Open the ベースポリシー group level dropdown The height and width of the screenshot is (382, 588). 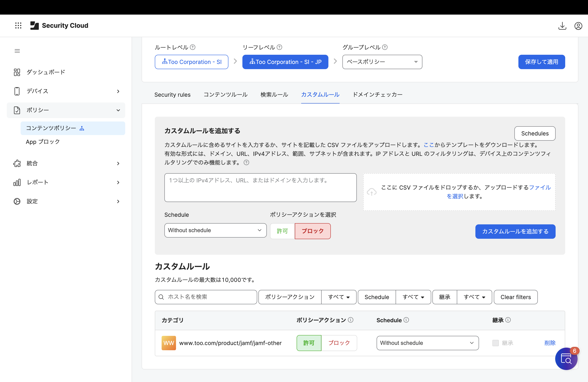tap(382, 62)
